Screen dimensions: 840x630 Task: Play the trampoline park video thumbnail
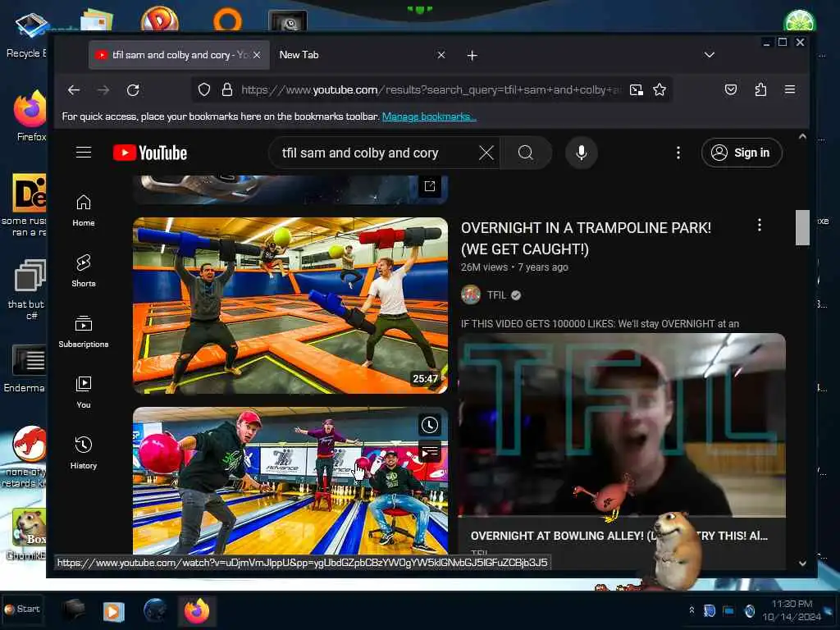click(290, 305)
